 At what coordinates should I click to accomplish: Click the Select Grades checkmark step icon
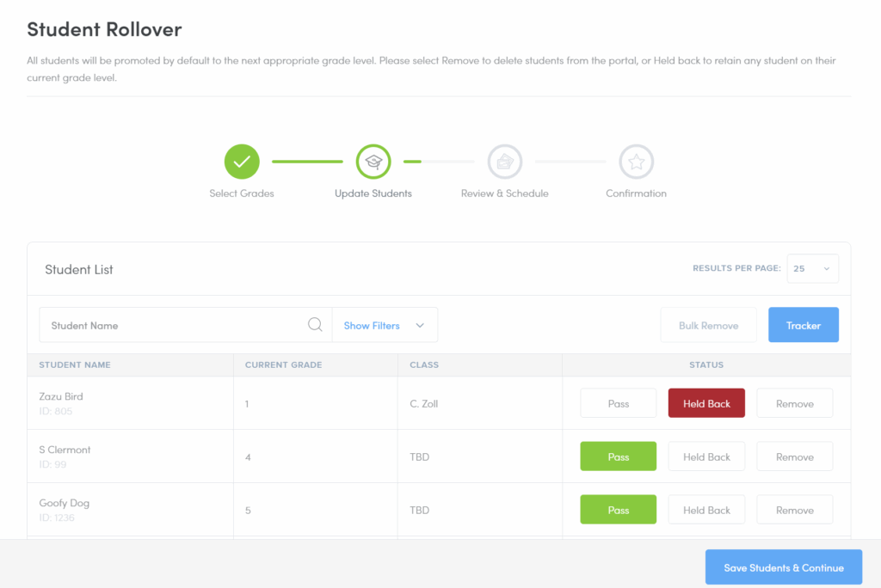(x=242, y=162)
